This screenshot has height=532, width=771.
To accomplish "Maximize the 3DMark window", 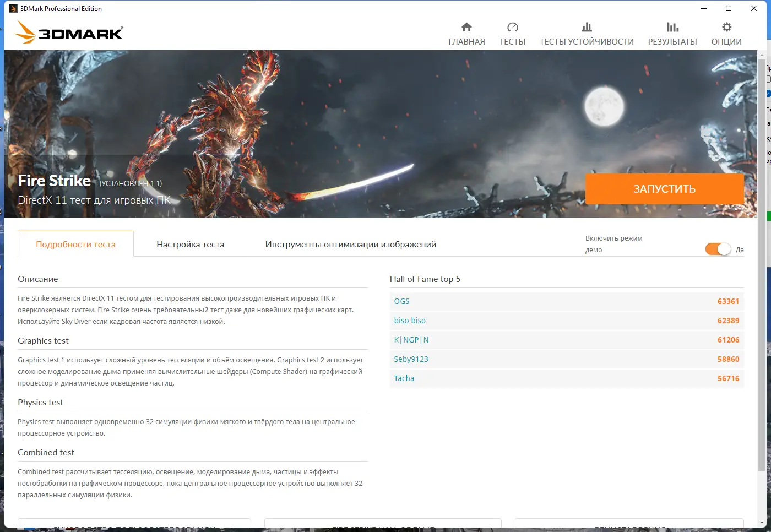I will point(729,8).
